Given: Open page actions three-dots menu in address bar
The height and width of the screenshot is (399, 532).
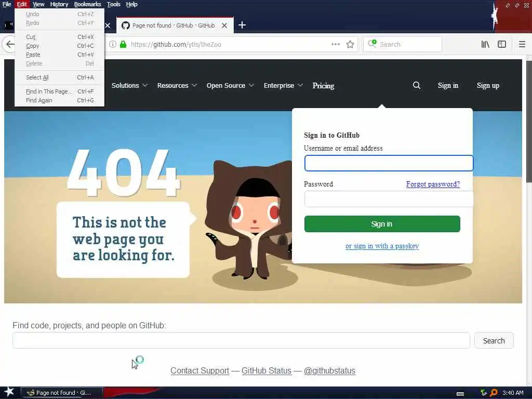Looking at the screenshot, I should [x=335, y=45].
